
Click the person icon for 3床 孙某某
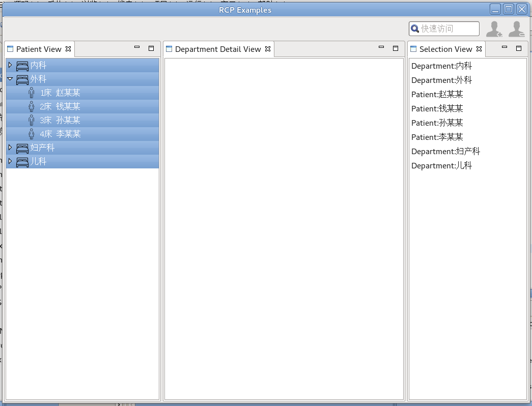click(32, 120)
